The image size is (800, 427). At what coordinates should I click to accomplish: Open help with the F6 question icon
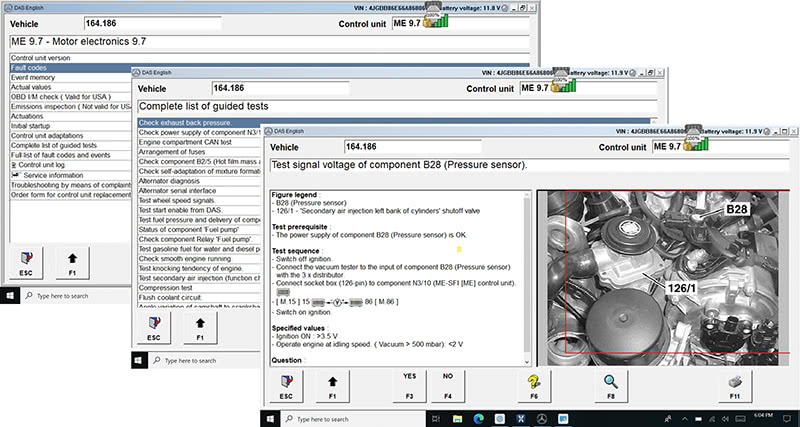(x=534, y=386)
